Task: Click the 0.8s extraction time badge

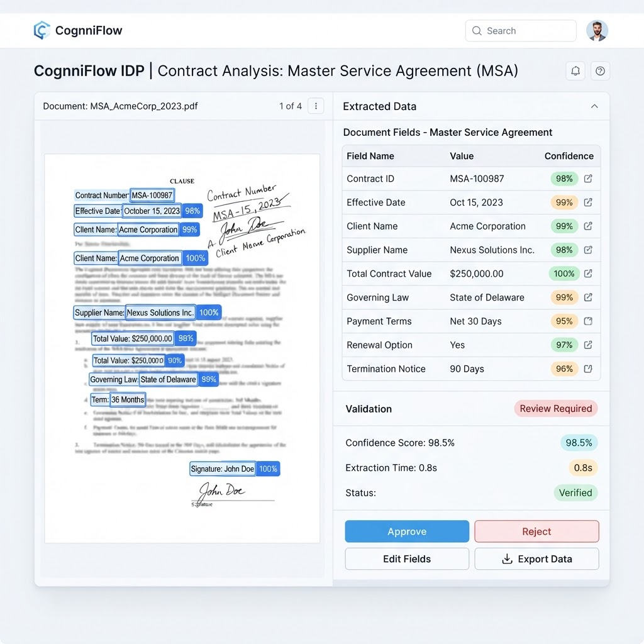Action: (x=583, y=468)
